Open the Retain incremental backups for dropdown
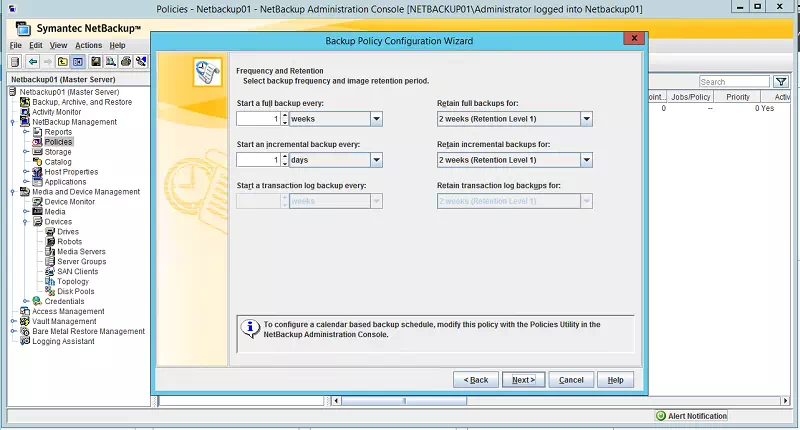The height and width of the screenshot is (430, 800). [x=587, y=160]
